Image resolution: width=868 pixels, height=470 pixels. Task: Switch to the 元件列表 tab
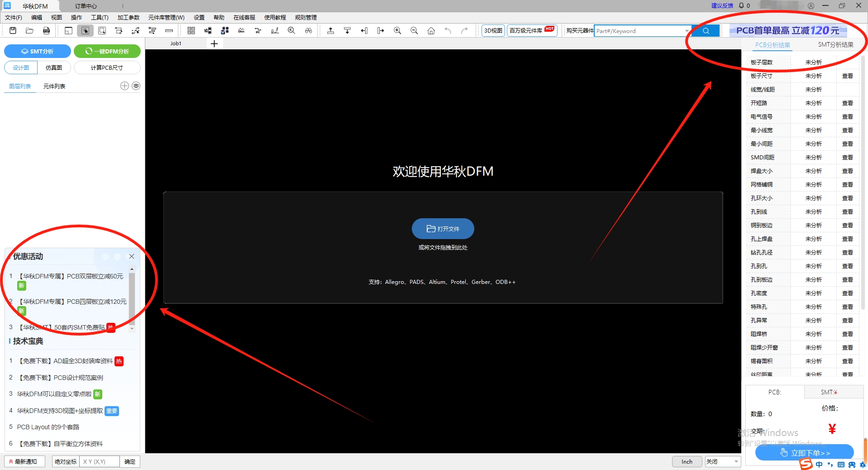coord(54,86)
